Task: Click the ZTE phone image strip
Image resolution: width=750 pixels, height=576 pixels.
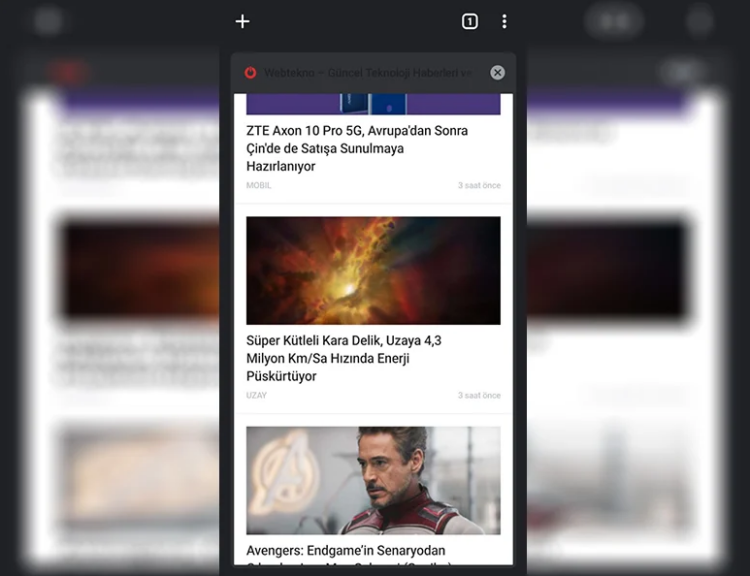Action: 373,104
